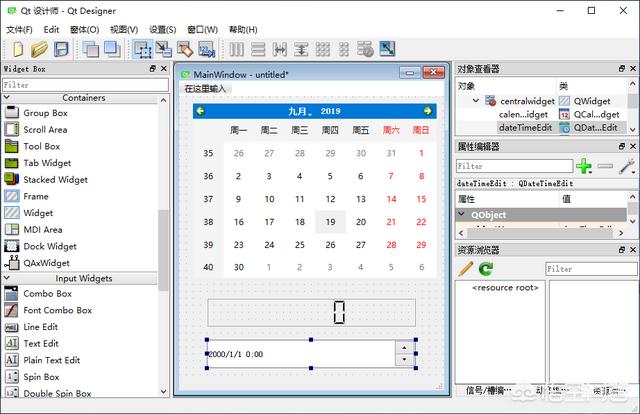The width and height of the screenshot is (640, 414).
Task: Select Scroll Area widget
Action: pos(45,130)
